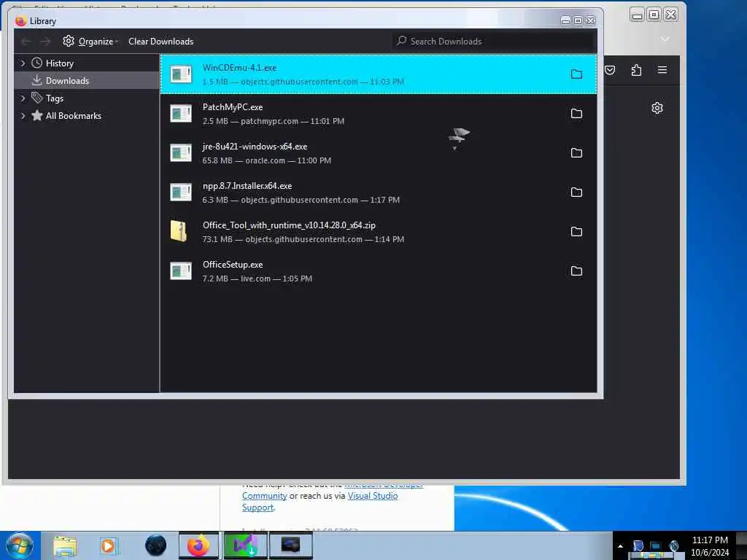Switch to Visual Studio Installer on taskbar
The image size is (747, 560).
245,545
